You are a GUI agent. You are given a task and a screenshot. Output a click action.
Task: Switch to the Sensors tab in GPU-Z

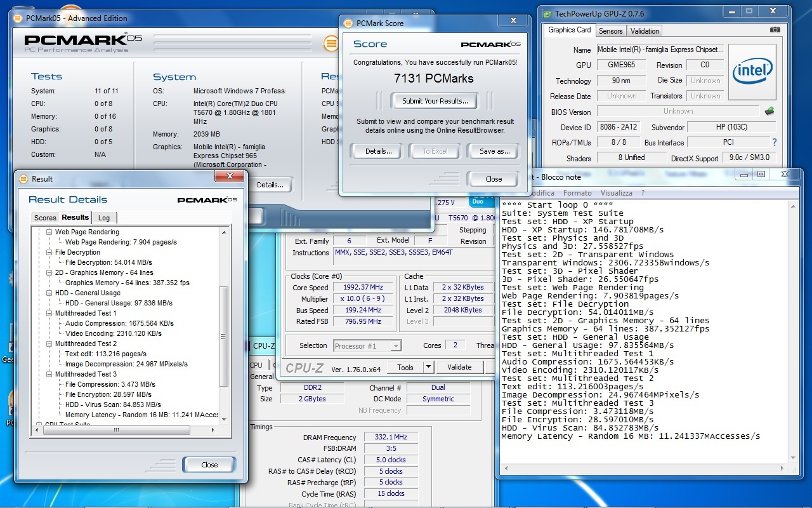[x=611, y=30]
